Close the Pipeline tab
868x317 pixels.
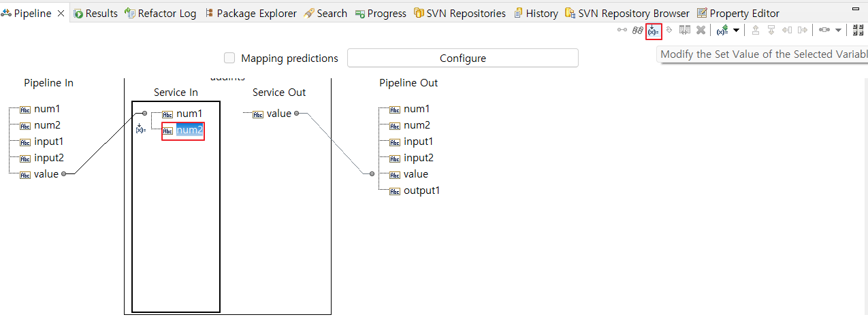(x=61, y=13)
